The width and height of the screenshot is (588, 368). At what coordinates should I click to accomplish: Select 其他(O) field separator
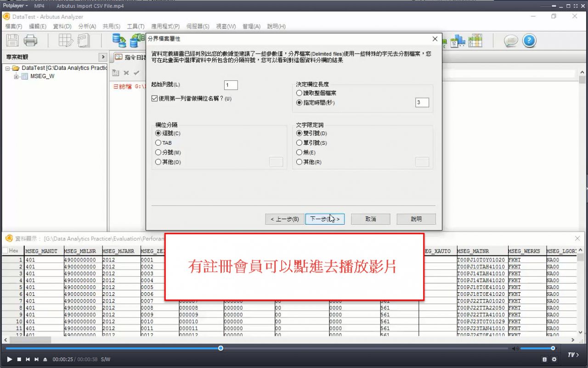coord(158,162)
